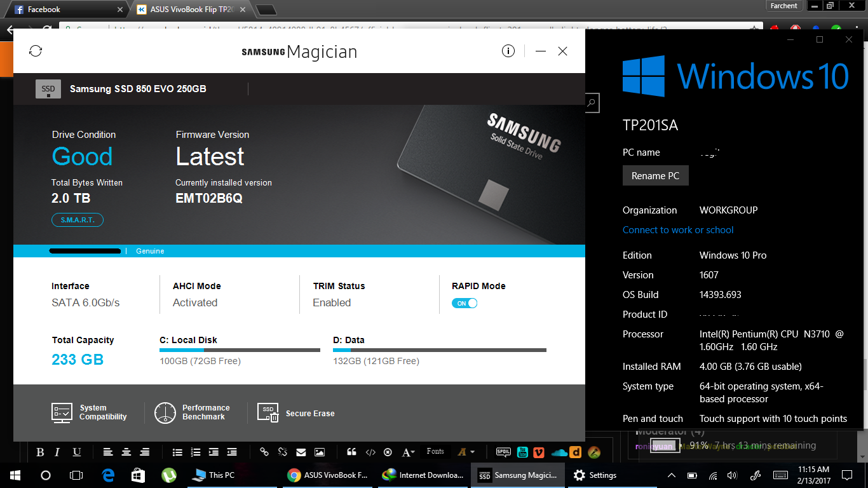Click the Secure Erase SSD trash icon
The width and height of the screenshot is (868, 488).
[x=268, y=413]
